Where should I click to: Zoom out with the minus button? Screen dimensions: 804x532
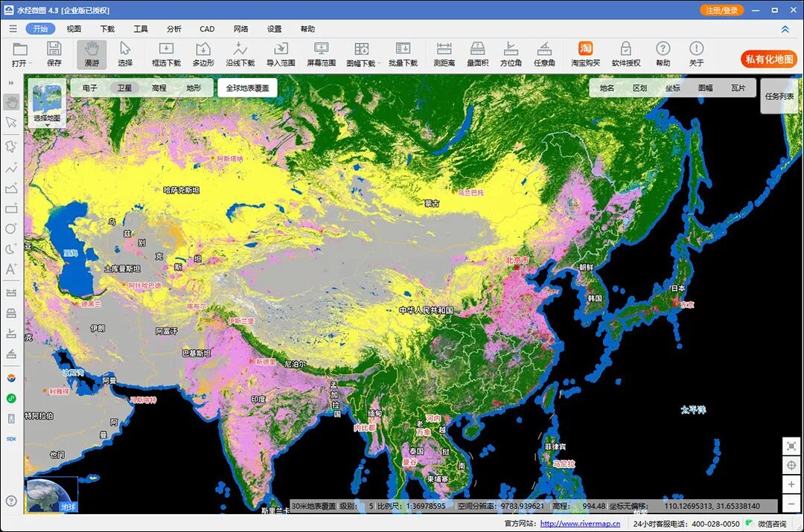(x=791, y=503)
